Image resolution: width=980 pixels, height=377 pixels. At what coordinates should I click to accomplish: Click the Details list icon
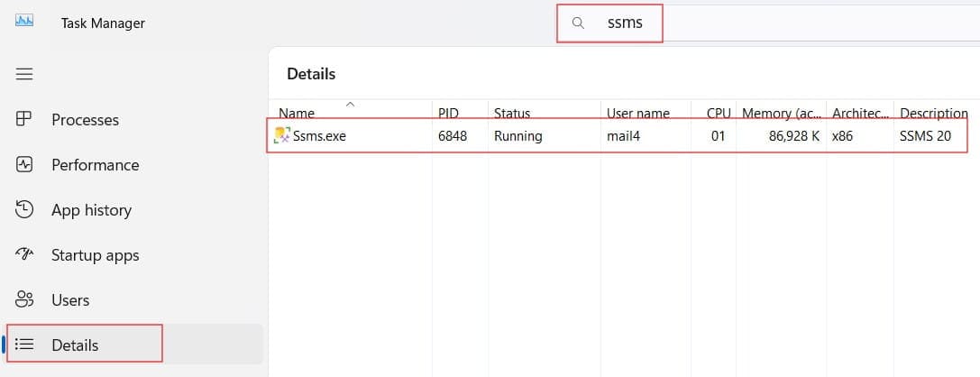pos(23,345)
